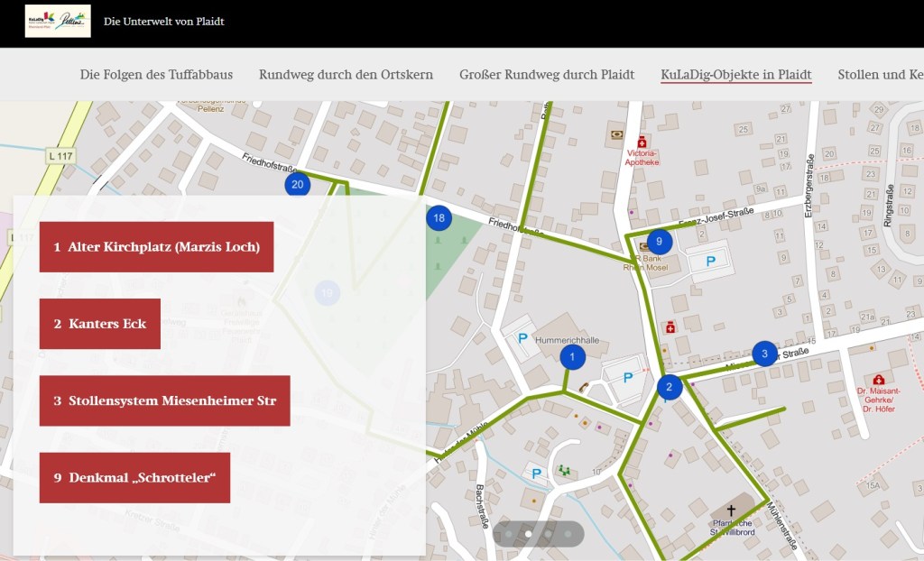Jump to the last slide pagination dot
This screenshot has height=561, width=924.
click(568, 534)
